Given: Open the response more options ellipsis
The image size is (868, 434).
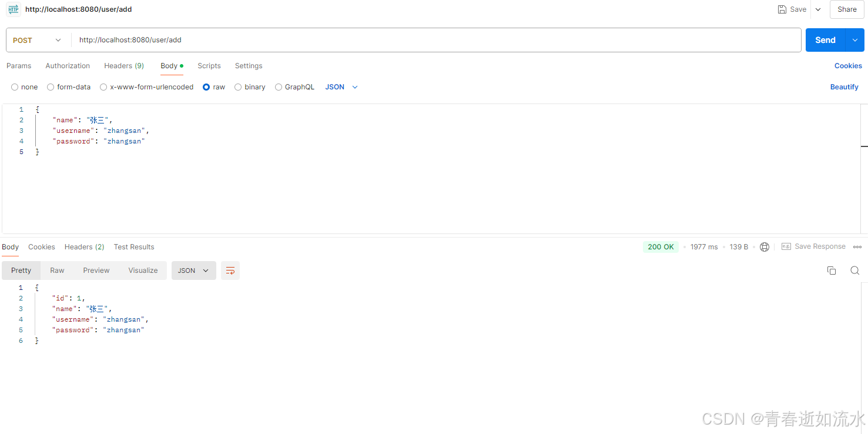Looking at the screenshot, I should (857, 247).
